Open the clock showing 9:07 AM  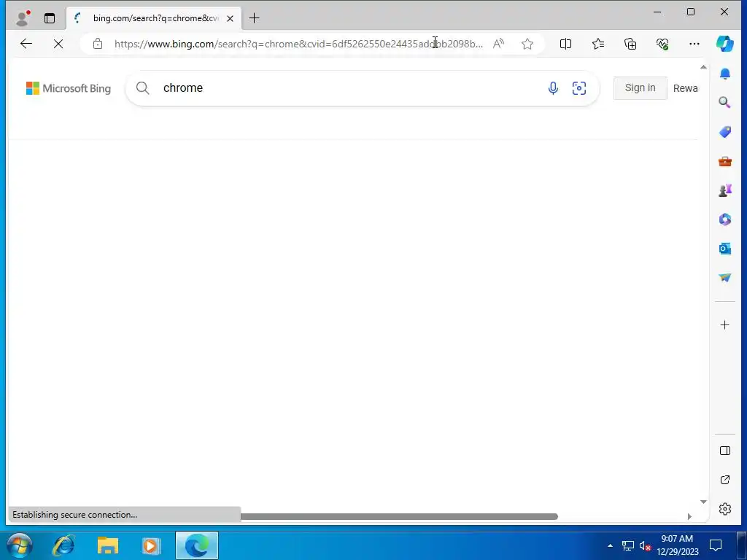[677, 545]
